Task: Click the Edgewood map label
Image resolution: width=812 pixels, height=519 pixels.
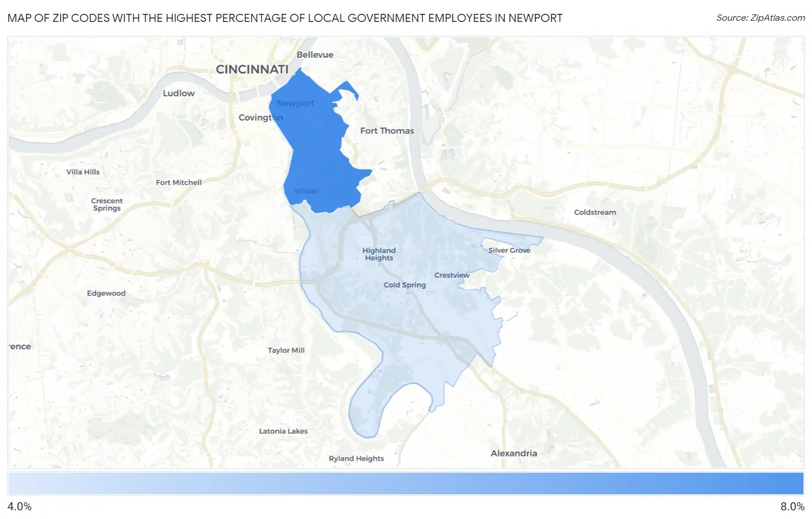Action: [x=106, y=293]
